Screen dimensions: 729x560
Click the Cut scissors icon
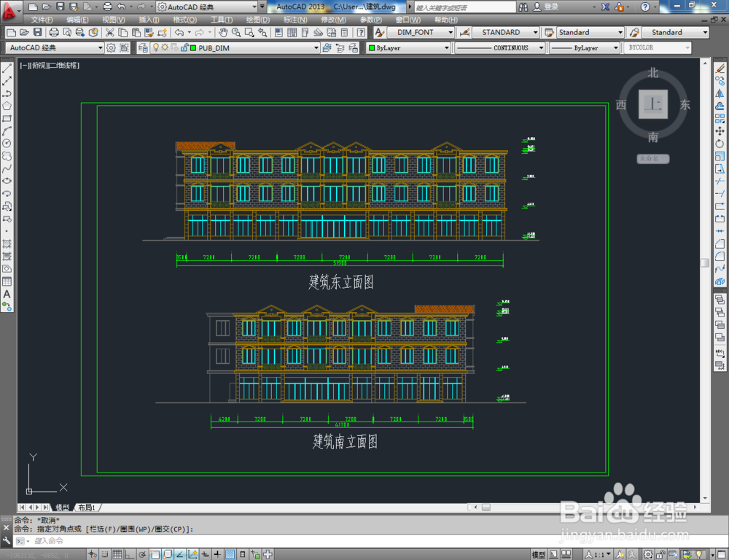(110, 32)
